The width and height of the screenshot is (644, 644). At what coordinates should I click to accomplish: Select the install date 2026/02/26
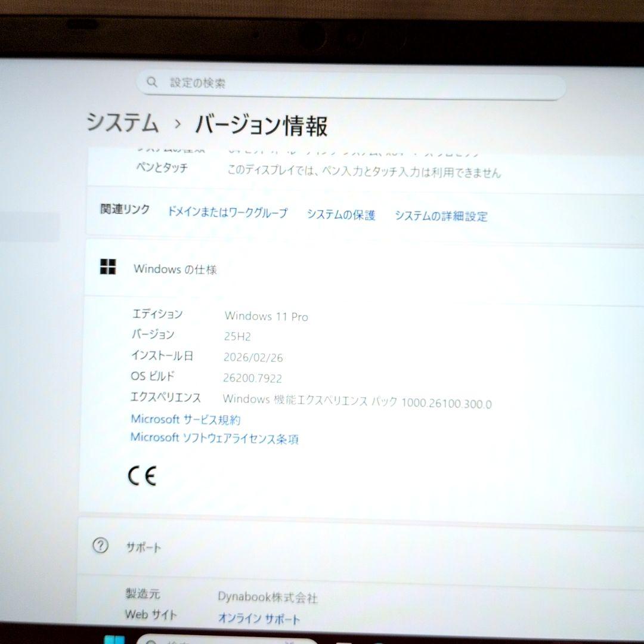pos(253,357)
